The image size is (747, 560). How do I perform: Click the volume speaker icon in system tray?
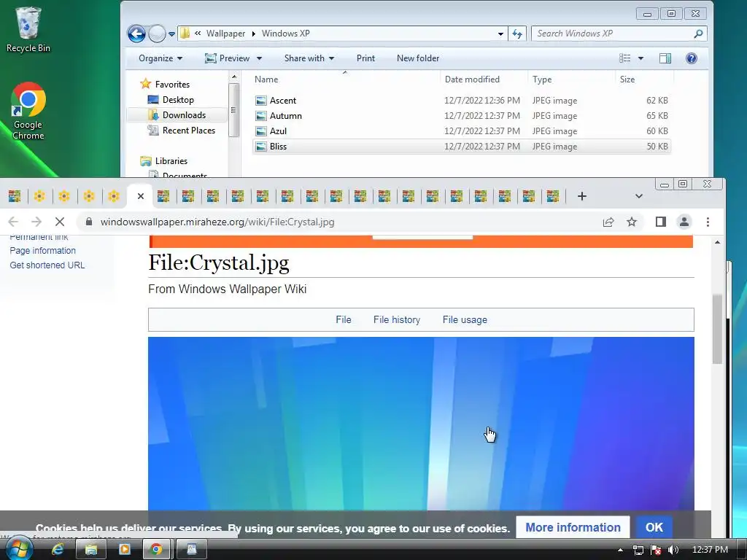[x=673, y=550]
